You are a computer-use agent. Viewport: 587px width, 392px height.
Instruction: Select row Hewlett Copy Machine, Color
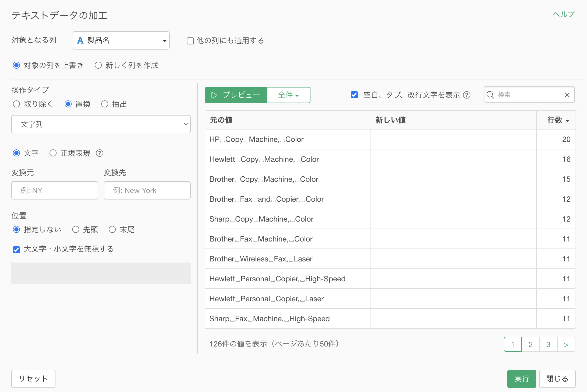[390, 159]
